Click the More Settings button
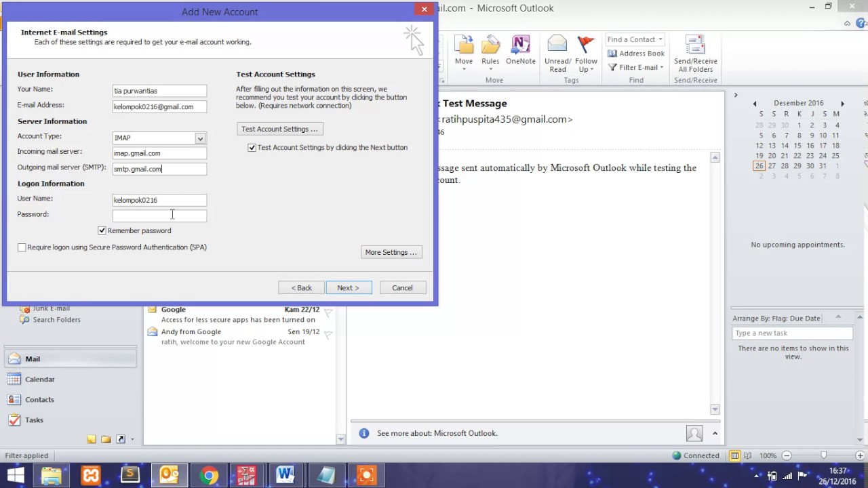This screenshot has width=868, height=488. click(391, 252)
